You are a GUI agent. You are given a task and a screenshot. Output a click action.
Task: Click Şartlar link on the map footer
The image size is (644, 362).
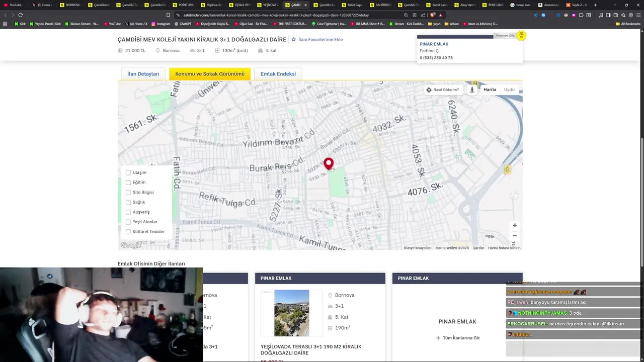[478, 248]
